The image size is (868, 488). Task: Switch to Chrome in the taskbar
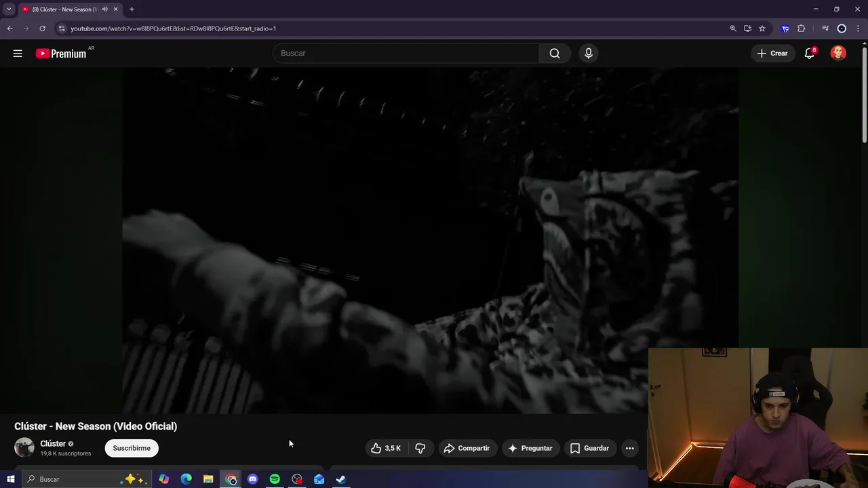(x=231, y=479)
